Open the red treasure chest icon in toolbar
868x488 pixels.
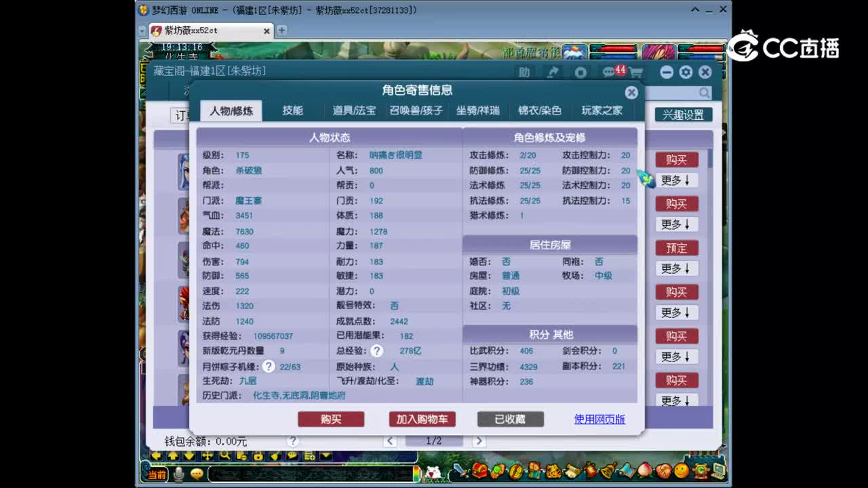[x=479, y=470]
